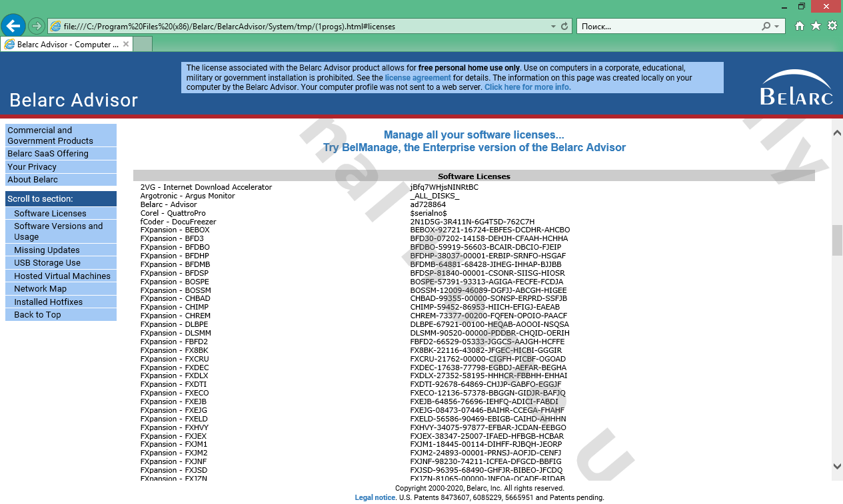Close the Belarc Advisor tab
This screenshot has width=843, height=504.
[126, 45]
